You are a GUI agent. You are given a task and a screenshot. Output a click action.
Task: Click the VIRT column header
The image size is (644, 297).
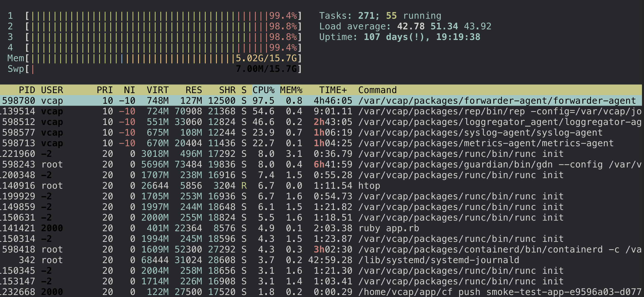tap(157, 90)
